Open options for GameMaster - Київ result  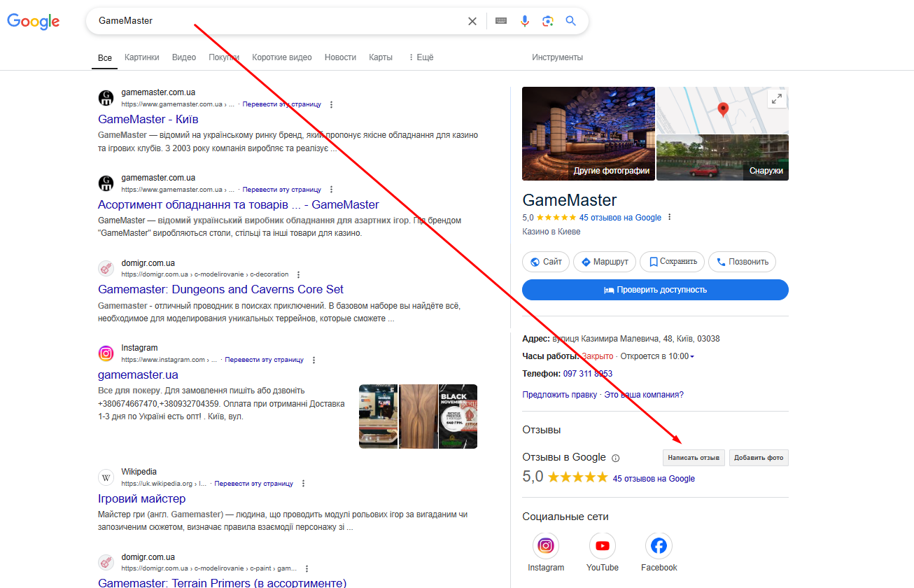[x=331, y=104]
